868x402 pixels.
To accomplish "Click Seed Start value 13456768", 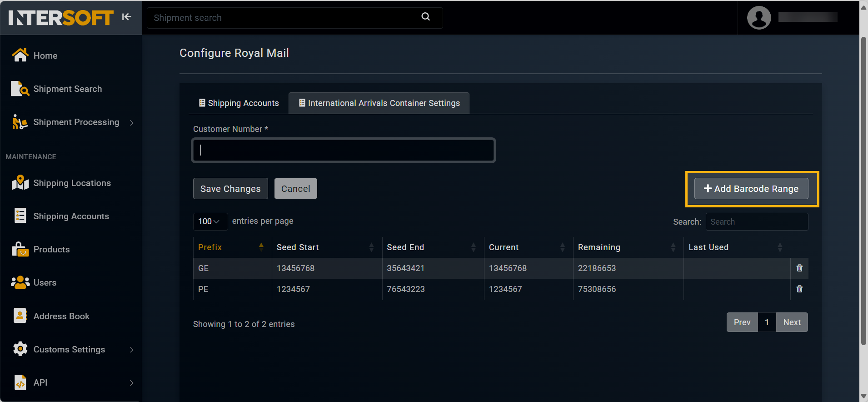I will pyautogui.click(x=295, y=268).
